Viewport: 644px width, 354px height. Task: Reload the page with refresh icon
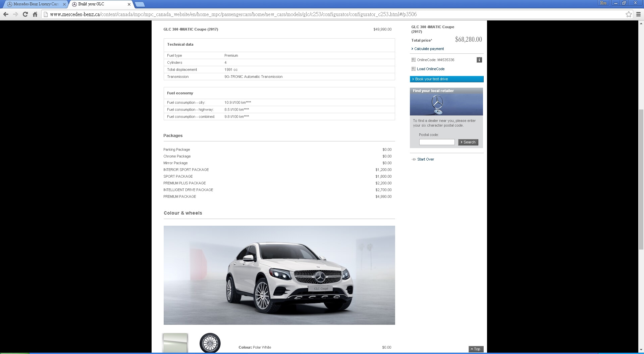25,14
